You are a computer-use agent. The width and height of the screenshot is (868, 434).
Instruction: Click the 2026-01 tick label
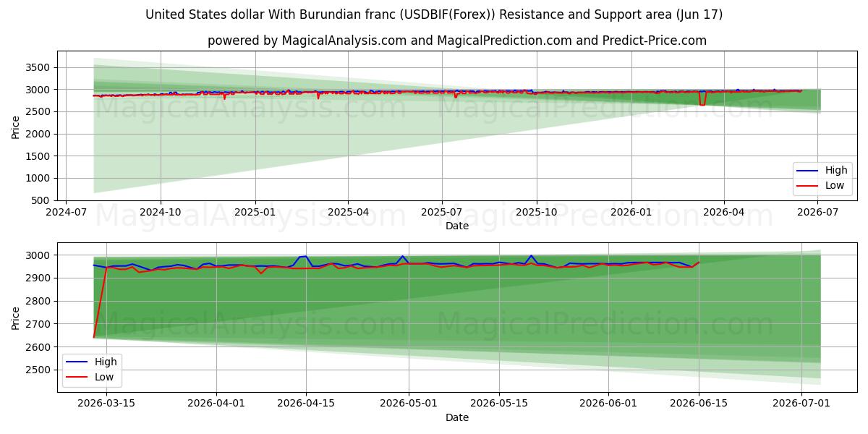coord(631,213)
